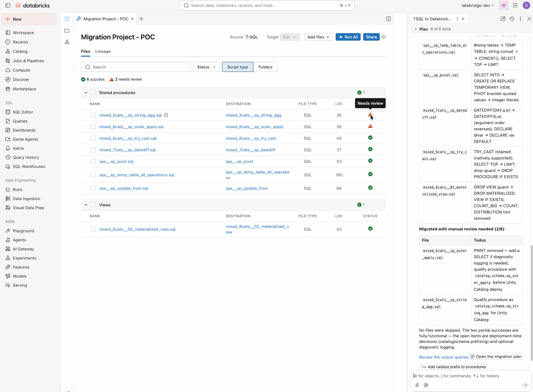Check sps__sp_pivot.sql row checkbox
Screen dimensions: 533x392
93,161
